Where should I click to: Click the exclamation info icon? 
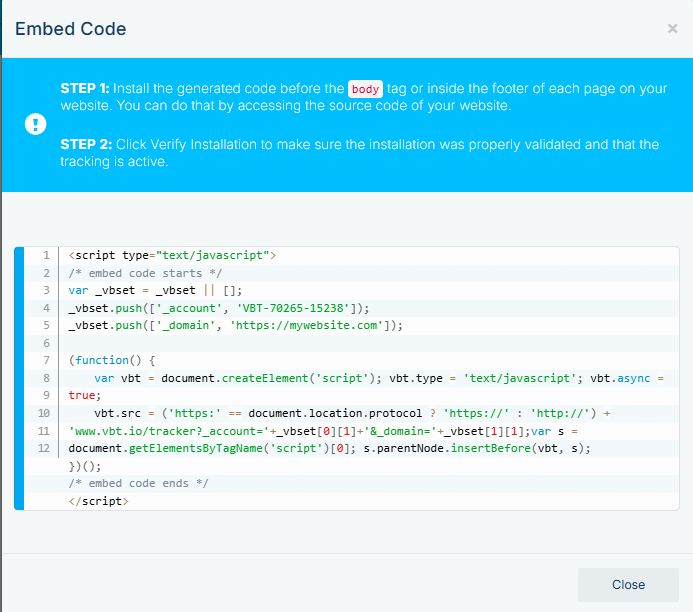tap(35, 124)
